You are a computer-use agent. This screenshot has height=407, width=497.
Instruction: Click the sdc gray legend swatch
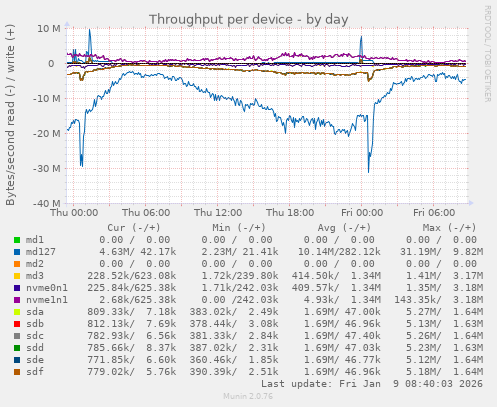pyautogui.click(x=17, y=336)
